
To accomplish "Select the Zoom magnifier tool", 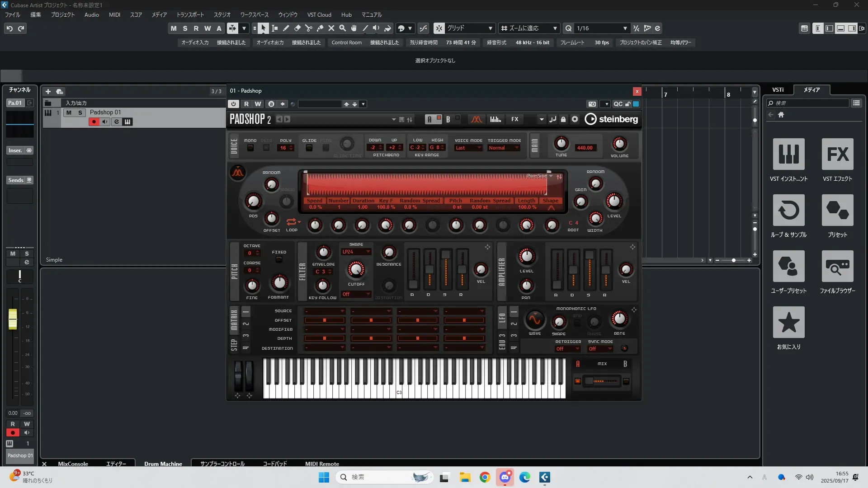I will point(342,28).
